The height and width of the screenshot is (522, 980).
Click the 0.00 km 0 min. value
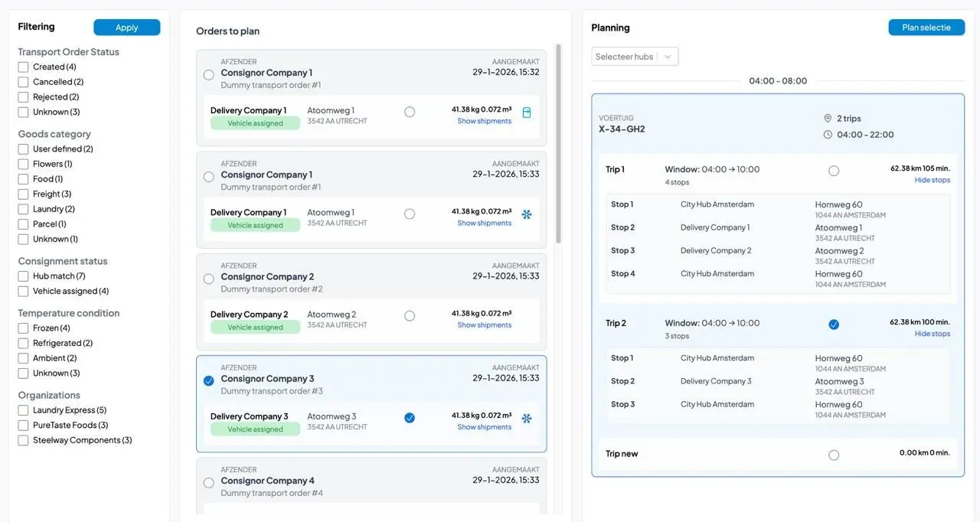coord(925,453)
